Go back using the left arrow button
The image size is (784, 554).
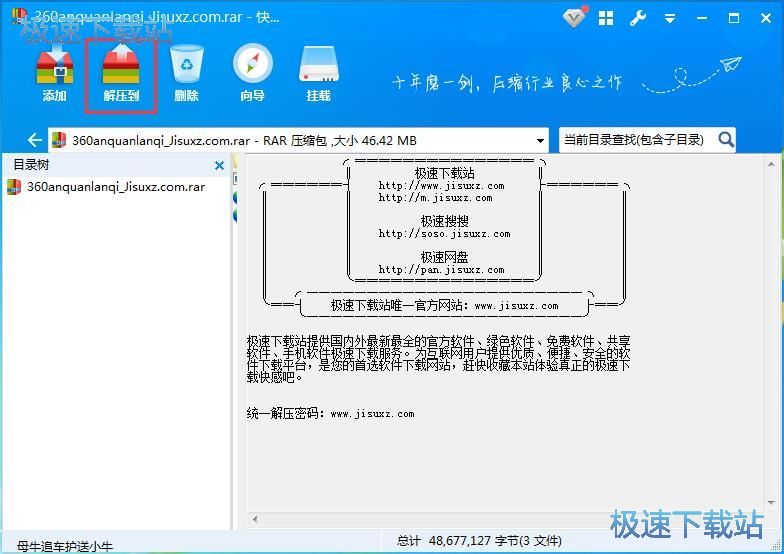point(34,140)
